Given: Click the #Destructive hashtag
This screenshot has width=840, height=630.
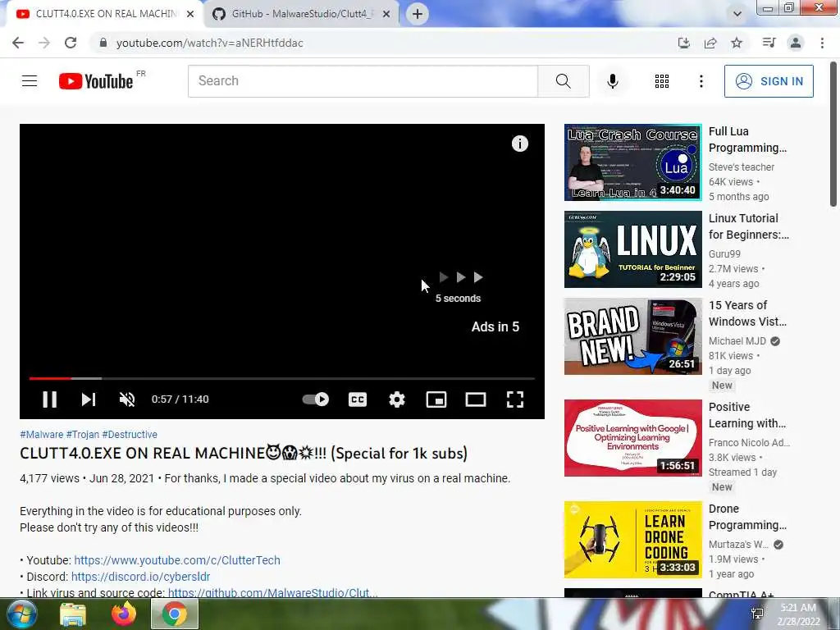Looking at the screenshot, I should click(x=130, y=435).
